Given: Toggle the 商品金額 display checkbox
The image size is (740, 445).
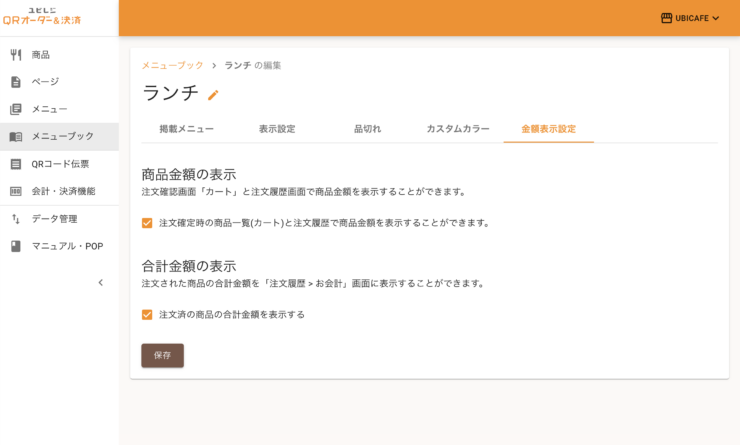Looking at the screenshot, I should click(x=147, y=223).
